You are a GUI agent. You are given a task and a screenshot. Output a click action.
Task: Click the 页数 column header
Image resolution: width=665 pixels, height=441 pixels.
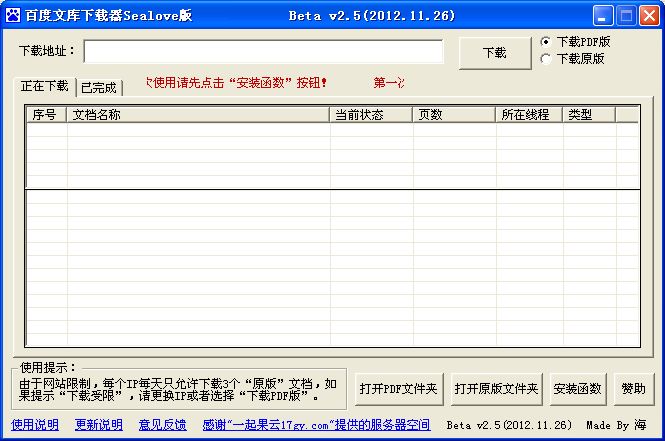click(x=454, y=115)
